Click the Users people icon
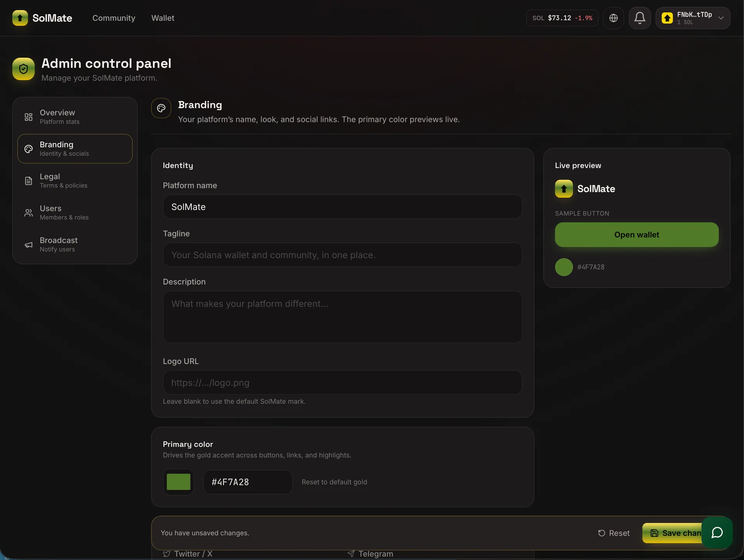Screen dimensions: 744x560 (x=28, y=213)
